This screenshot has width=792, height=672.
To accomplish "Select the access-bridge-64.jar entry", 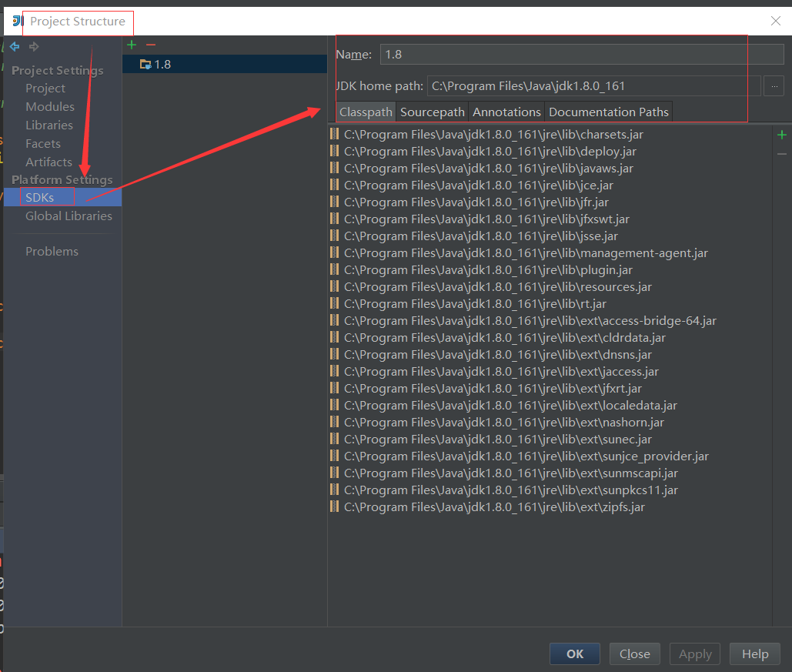I will tap(530, 321).
